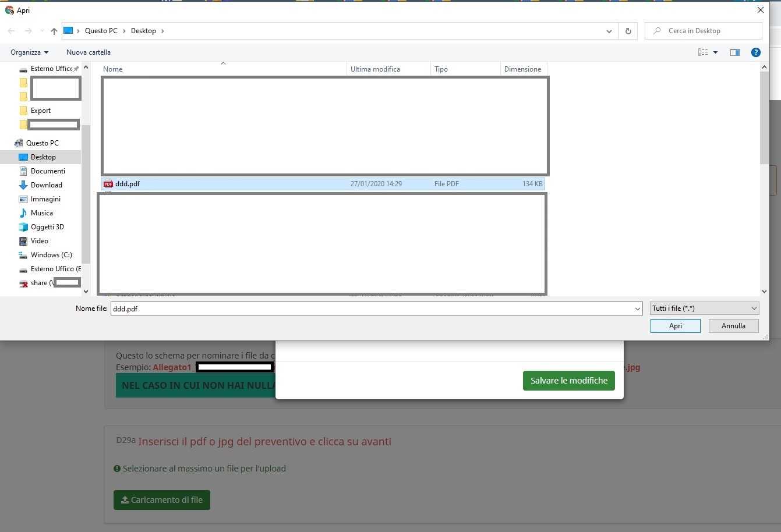Go up one folder level with the up arrow
781x532 pixels.
click(x=54, y=31)
